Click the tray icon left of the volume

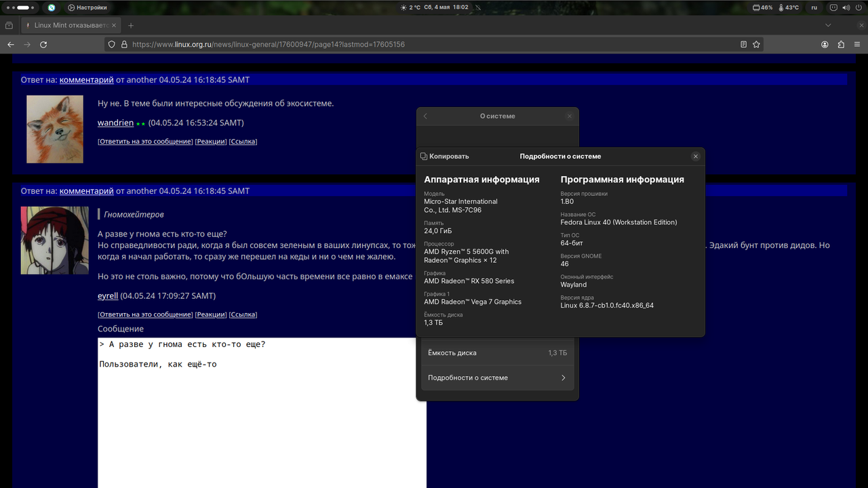coord(833,7)
